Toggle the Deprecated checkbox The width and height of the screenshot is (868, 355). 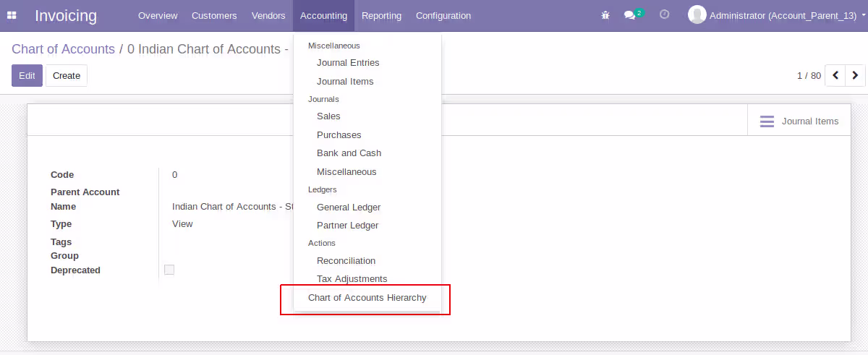[169, 270]
